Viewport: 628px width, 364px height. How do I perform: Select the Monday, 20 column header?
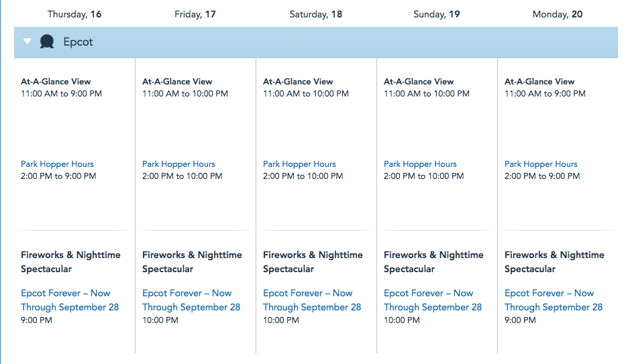coord(558,14)
